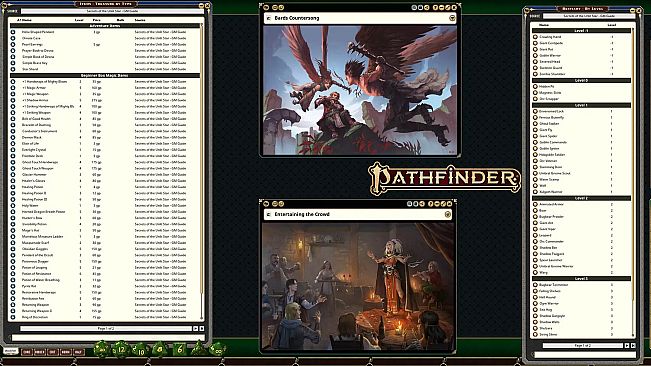This screenshot has height=366, width=651.
Task: Select 'Goblin Commando' in Bestiary
Action: tap(581, 142)
